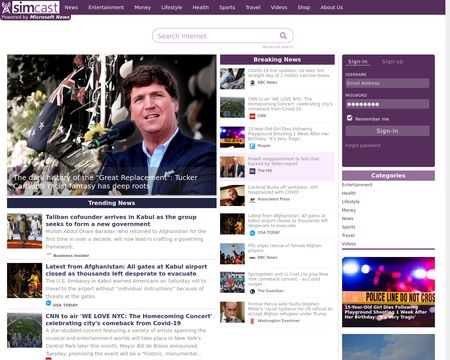The height and width of the screenshot is (360, 450).
Task: Click the People source icon
Action: [252, 146]
